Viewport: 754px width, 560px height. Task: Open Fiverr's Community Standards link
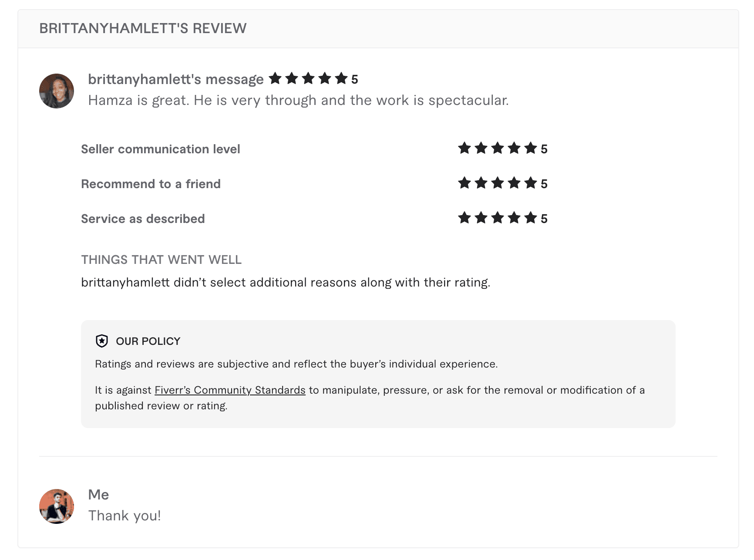pyautogui.click(x=230, y=390)
